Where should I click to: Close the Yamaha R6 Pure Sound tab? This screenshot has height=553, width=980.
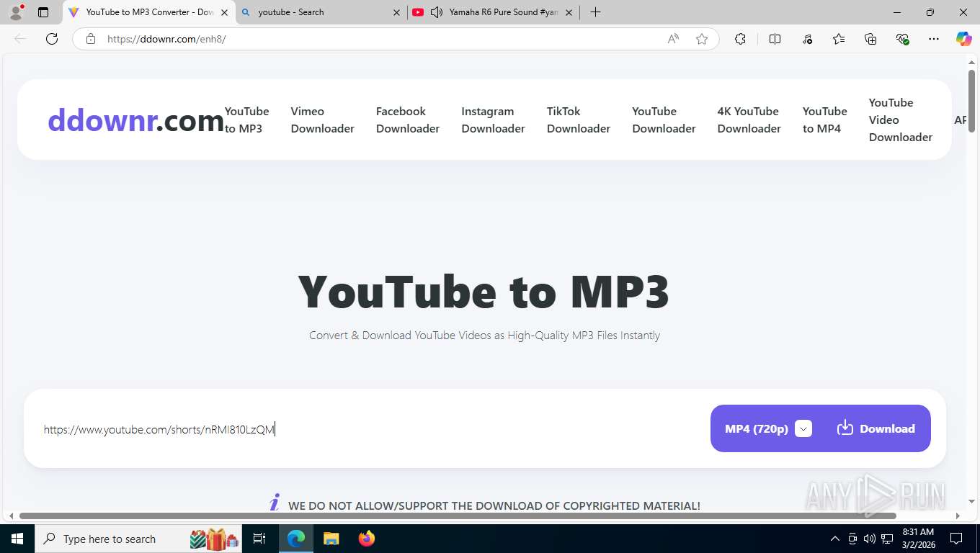point(569,12)
